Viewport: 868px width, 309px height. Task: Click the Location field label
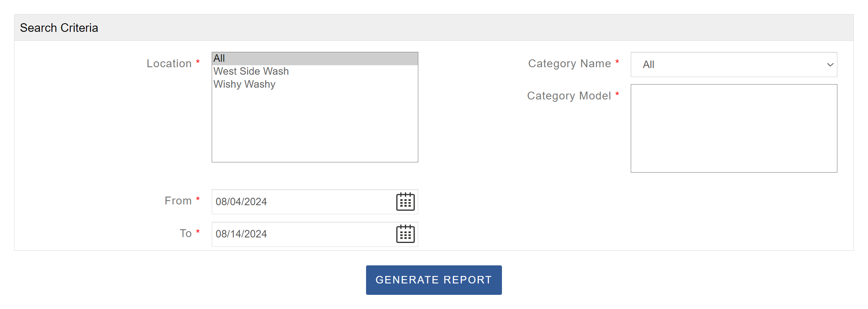click(169, 64)
